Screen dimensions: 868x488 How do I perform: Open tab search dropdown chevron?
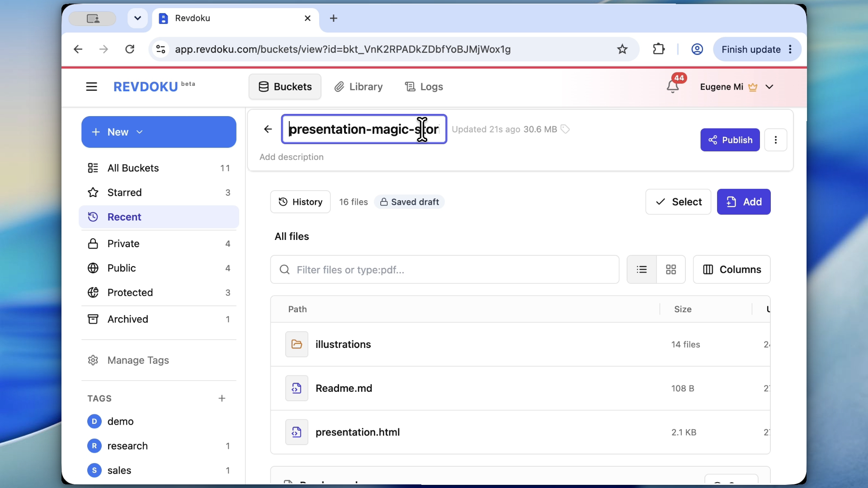pyautogui.click(x=138, y=18)
